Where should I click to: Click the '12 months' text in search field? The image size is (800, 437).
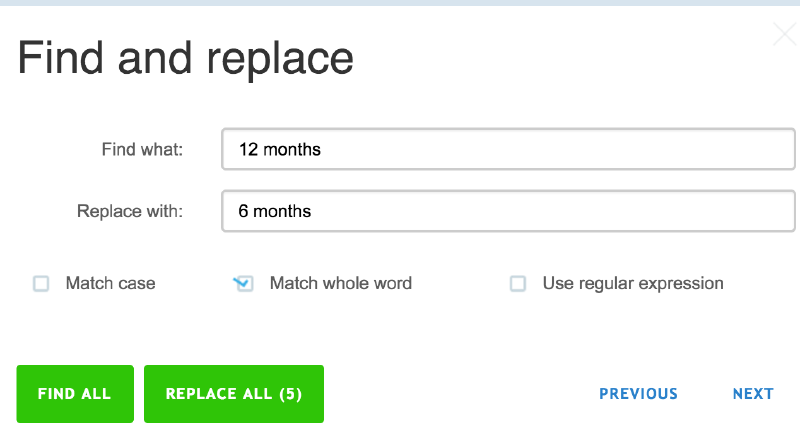[280, 150]
